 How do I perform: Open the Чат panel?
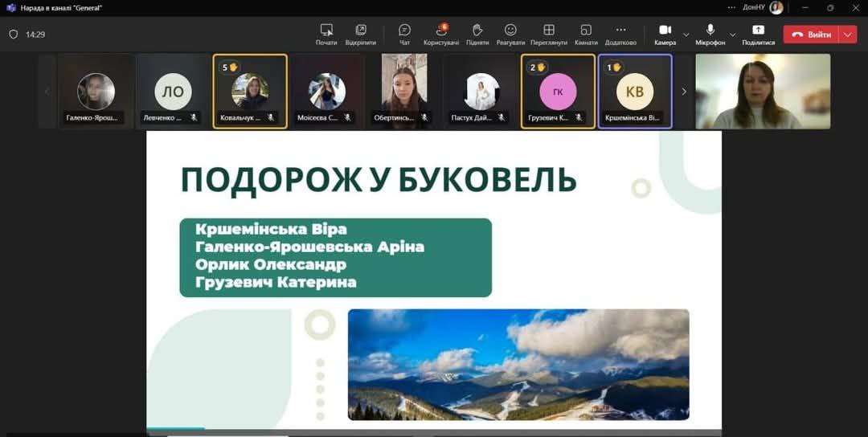click(x=404, y=35)
